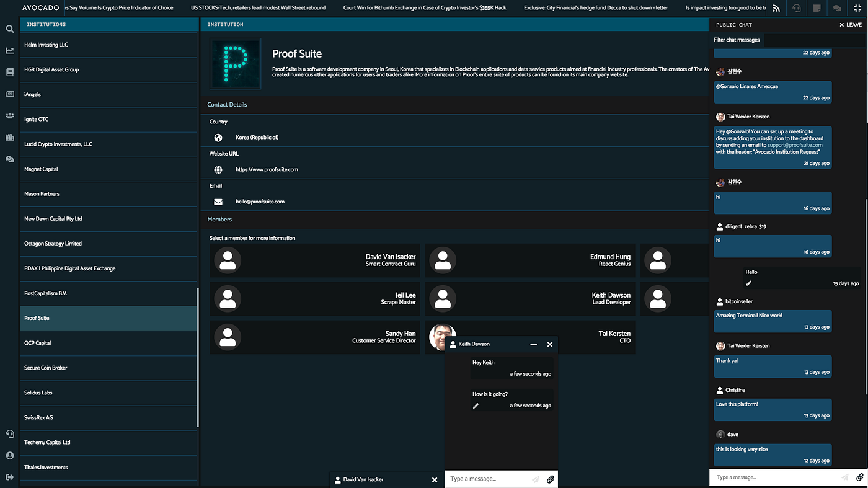Open the users group icon in the sidebar
Screen dimensions: 868x488
10,116
